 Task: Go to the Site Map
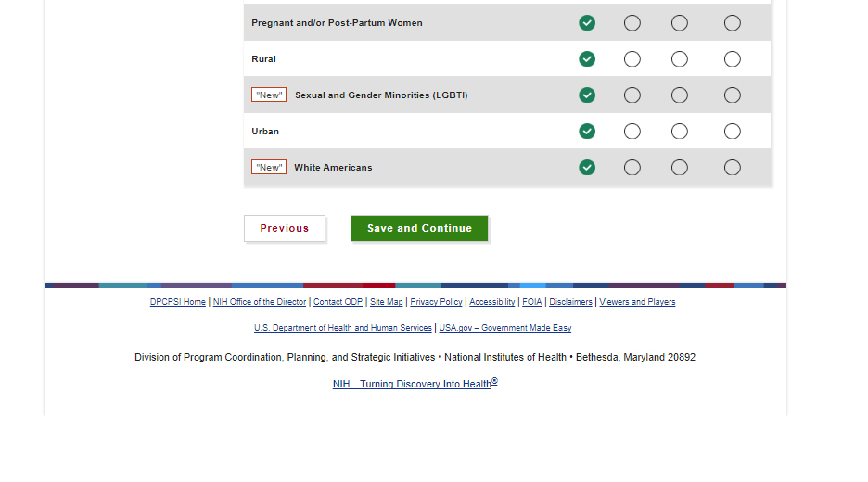387,302
